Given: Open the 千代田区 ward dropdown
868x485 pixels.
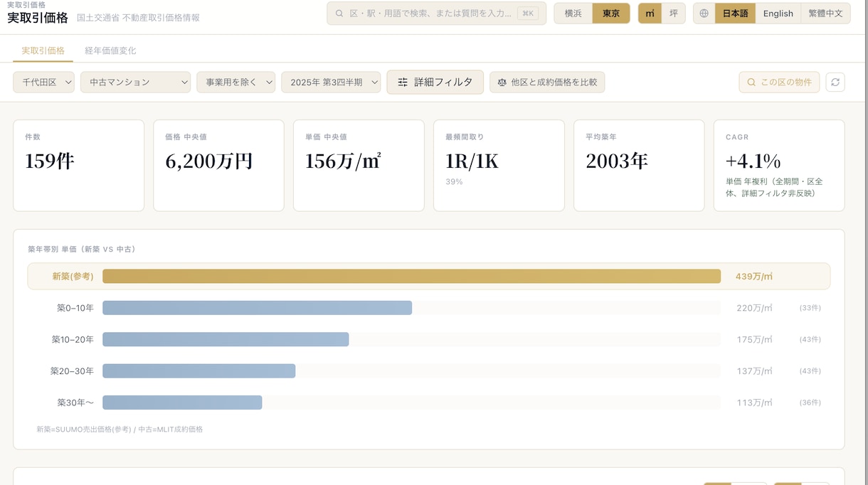Looking at the screenshot, I should tap(44, 82).
